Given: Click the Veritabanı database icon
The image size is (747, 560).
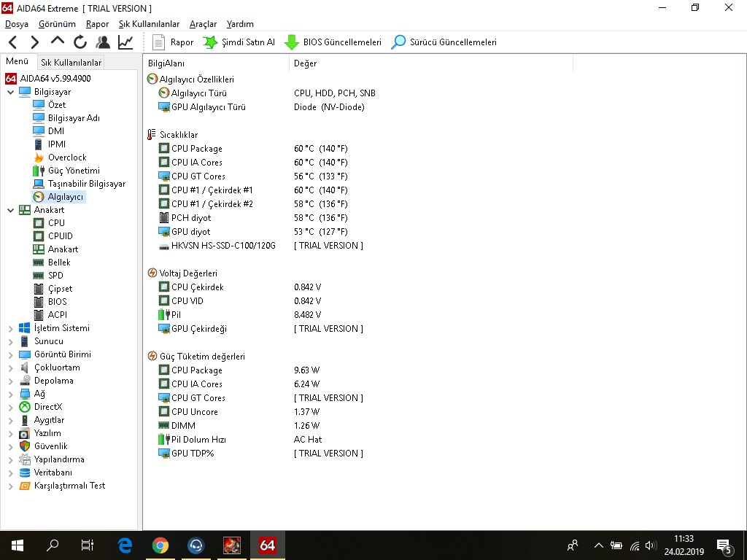Looking at the screenshot, I should point(24,472).
